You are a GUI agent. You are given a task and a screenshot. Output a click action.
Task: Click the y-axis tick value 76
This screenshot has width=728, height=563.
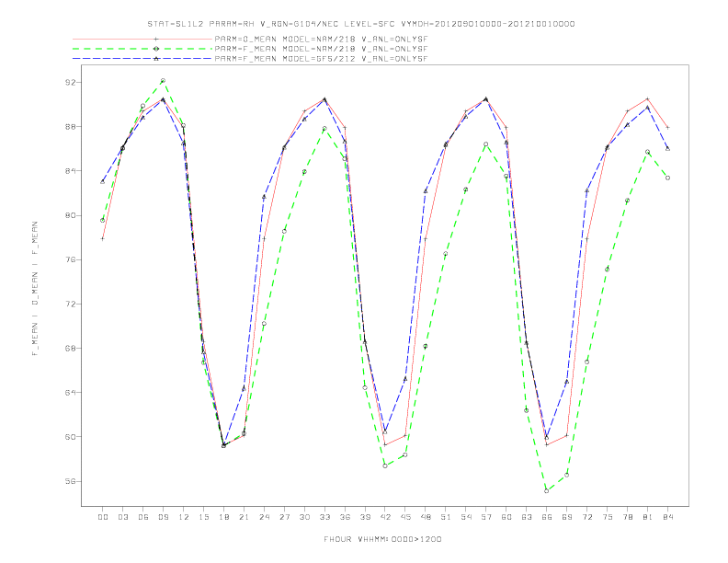71,259
